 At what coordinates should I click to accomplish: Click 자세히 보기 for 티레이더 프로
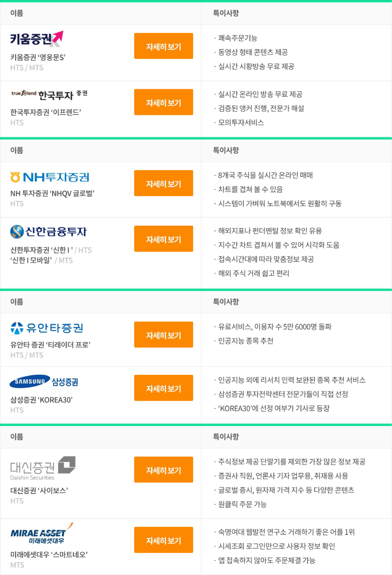(x=163, y=335)
